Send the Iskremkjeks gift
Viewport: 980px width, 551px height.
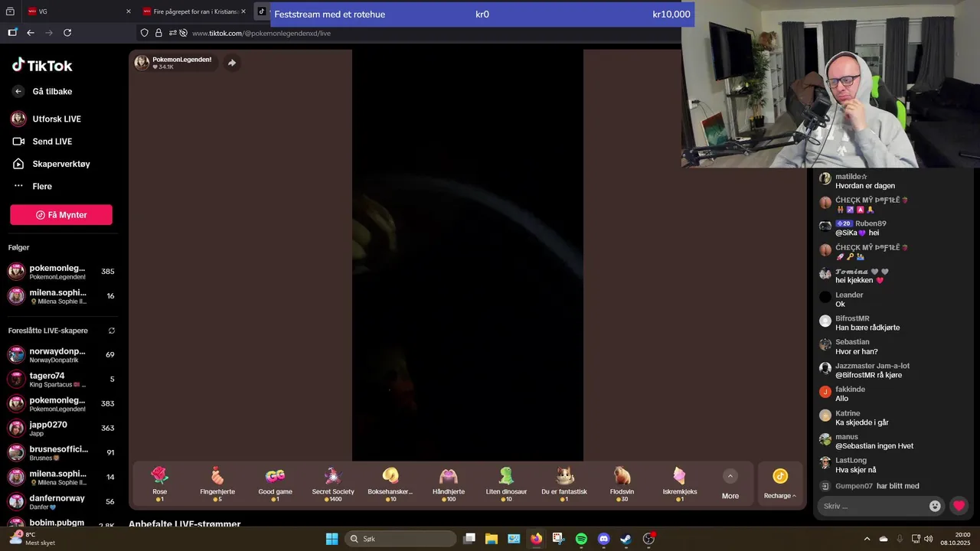point(680,484)
